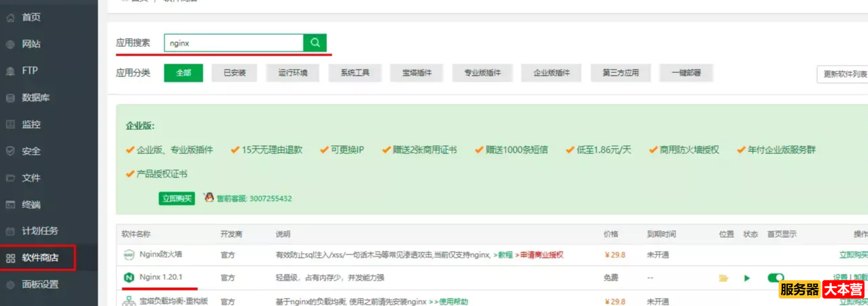The width and height of the screenshot is (868, 306).
Task: Open 面板设置 in the sidebar
Action: pos(39,285)
